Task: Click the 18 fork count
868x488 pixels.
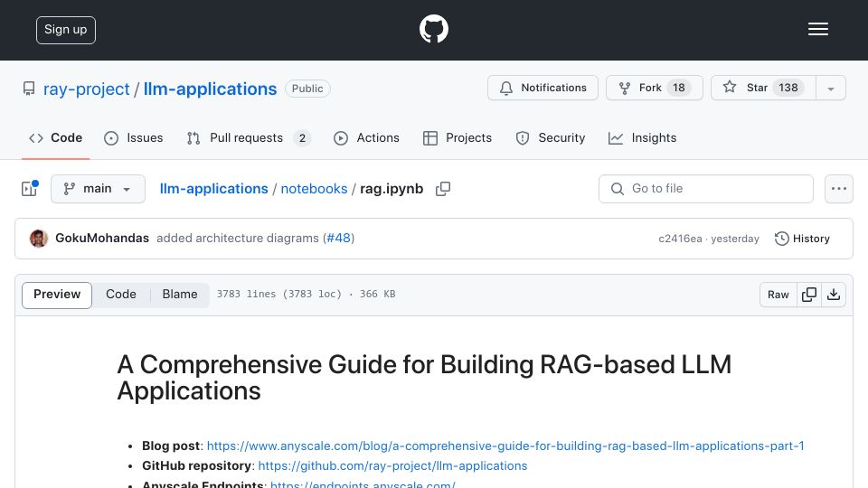Action: coord(679,88)
